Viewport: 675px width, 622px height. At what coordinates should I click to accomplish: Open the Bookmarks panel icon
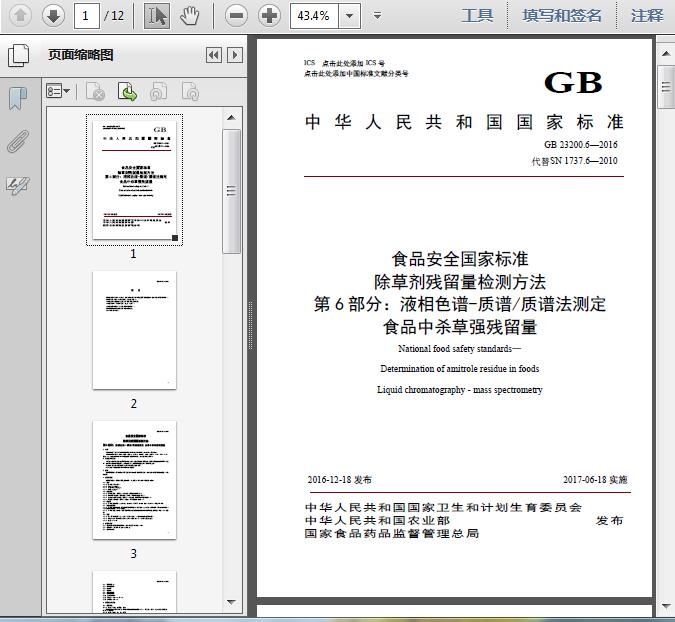coord(17,98)
